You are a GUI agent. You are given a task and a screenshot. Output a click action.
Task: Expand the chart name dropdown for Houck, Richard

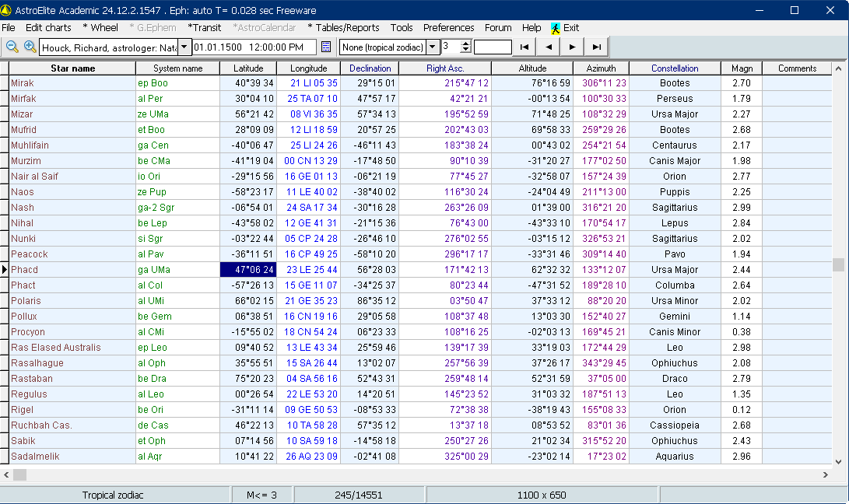[x=184, y=47]
